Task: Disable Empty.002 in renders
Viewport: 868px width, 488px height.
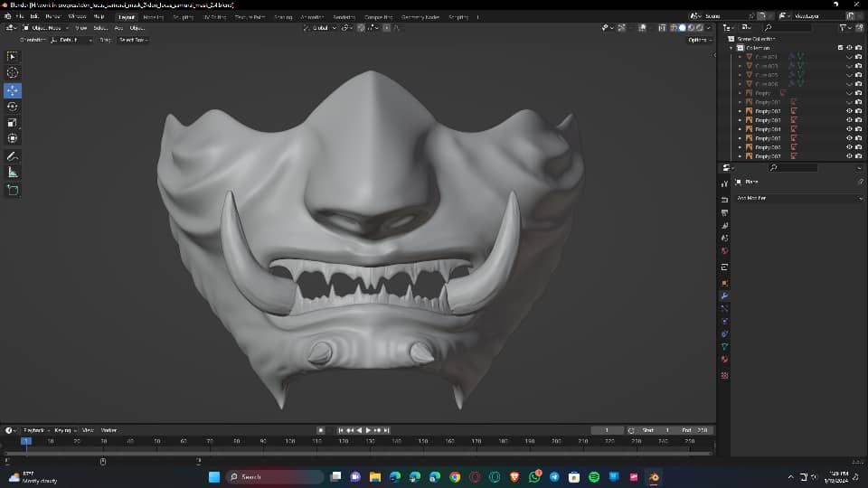Action: [x=859, y=111]
